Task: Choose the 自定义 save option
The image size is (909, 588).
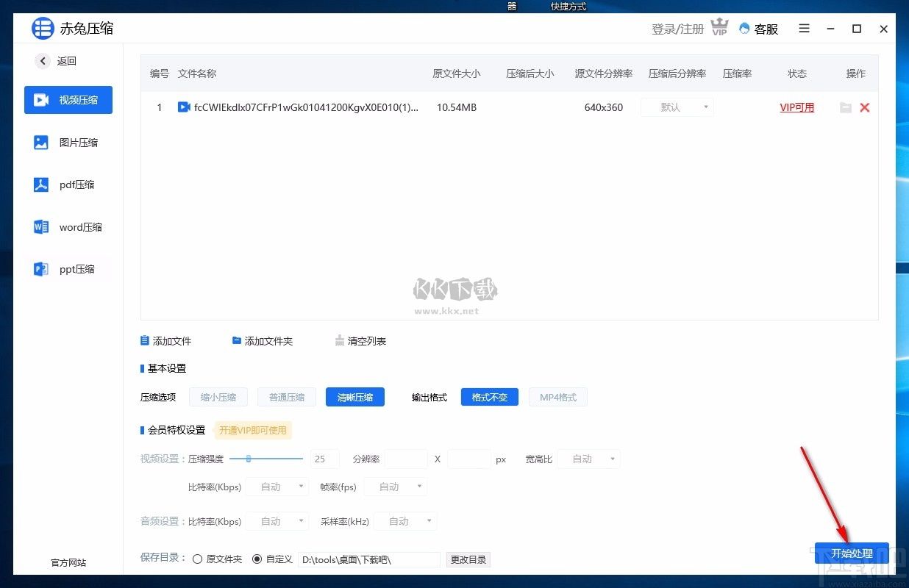Action: click(259, 559)
